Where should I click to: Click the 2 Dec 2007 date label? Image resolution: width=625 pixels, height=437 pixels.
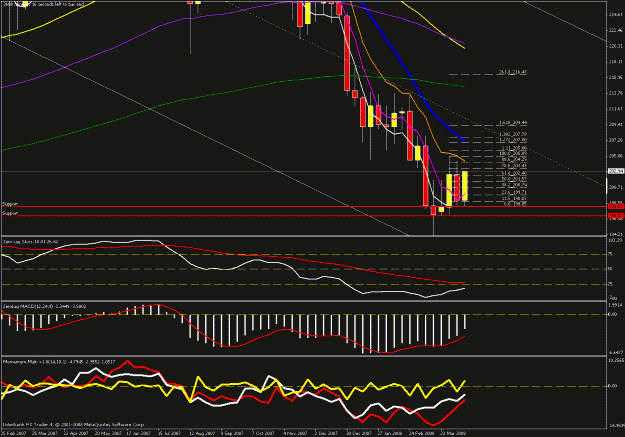coord(326,433)
